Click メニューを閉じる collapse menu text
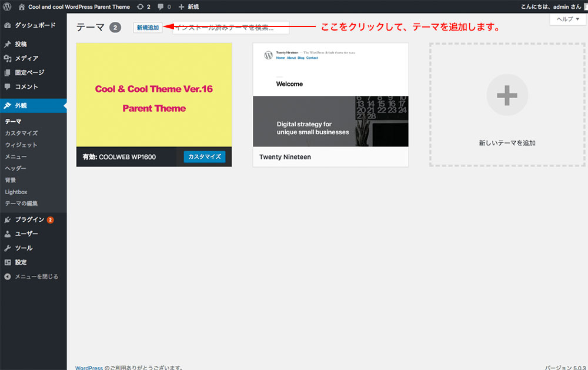The width and height of the screenshot is (588, 370). (36, 276)
